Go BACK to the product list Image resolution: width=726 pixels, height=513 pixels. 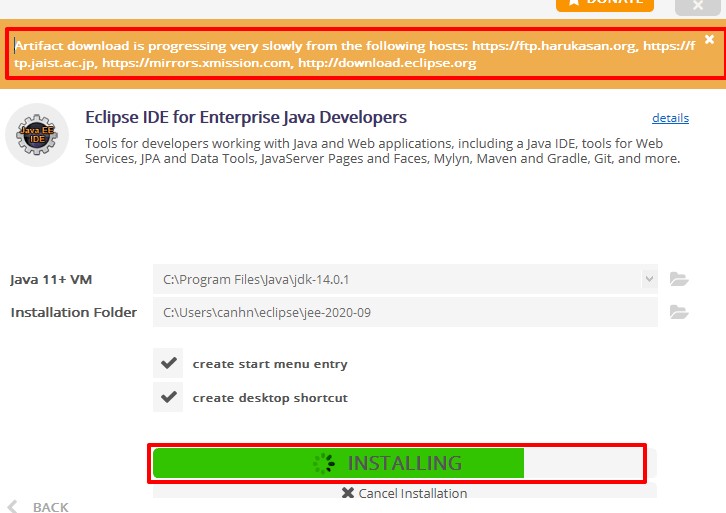(38, 507)
